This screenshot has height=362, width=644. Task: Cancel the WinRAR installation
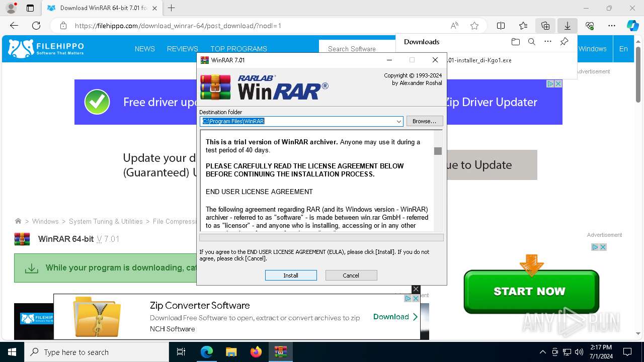click(x=351, y=276)
